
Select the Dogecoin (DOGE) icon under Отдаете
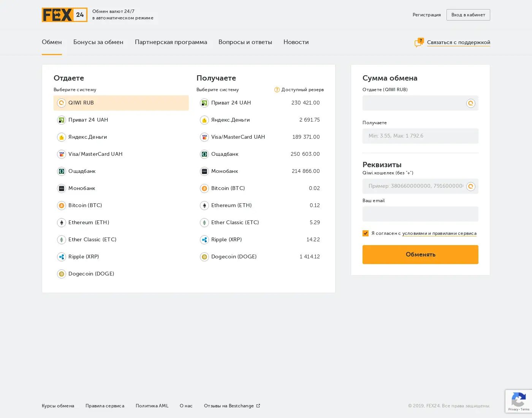pos(62,274)
